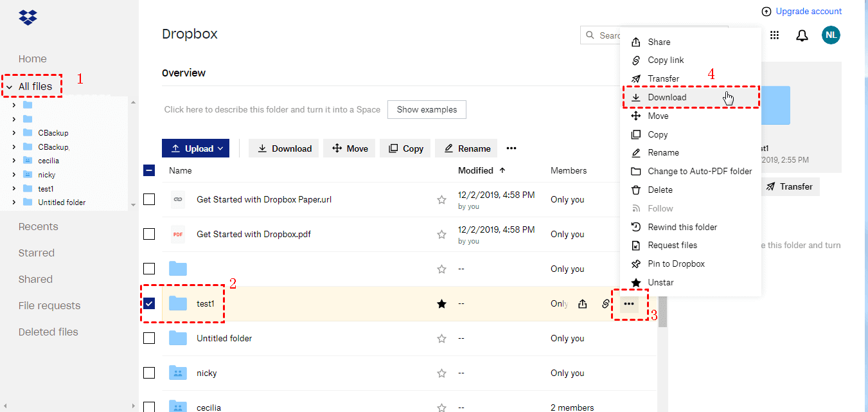Click the Move arrows icon in context menu
Screen dimensions: 868x412
click(x=636, y=116)
